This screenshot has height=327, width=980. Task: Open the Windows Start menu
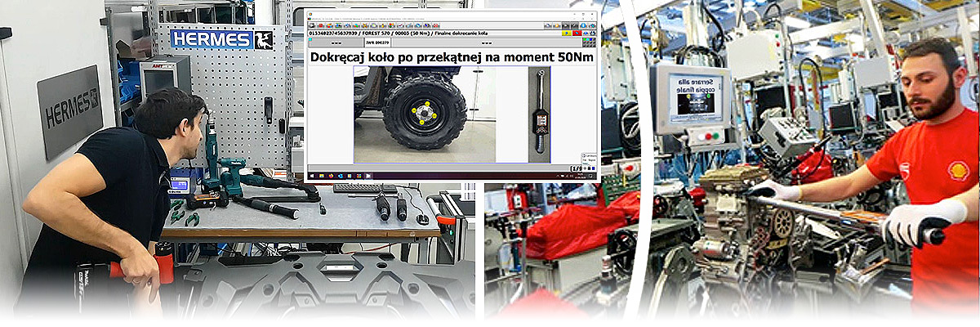[310, 176]
